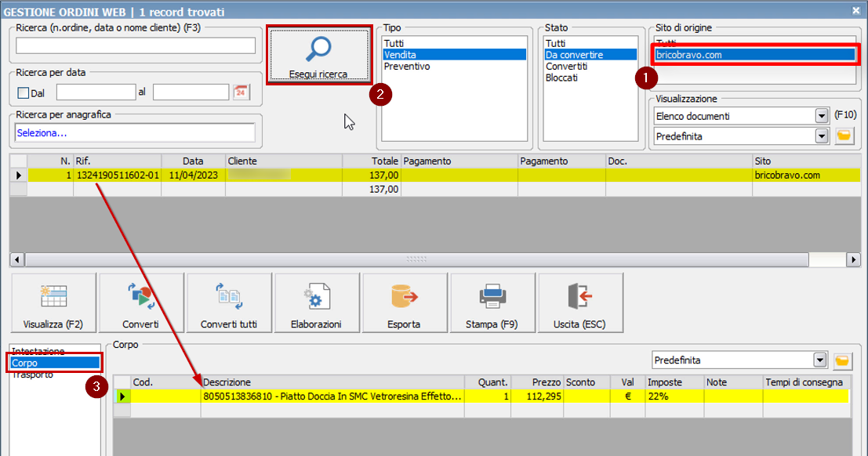This screenshot has height=456, width=868.
Task: Open folder icon in Corpo panel
Action: tap(842, 360)
